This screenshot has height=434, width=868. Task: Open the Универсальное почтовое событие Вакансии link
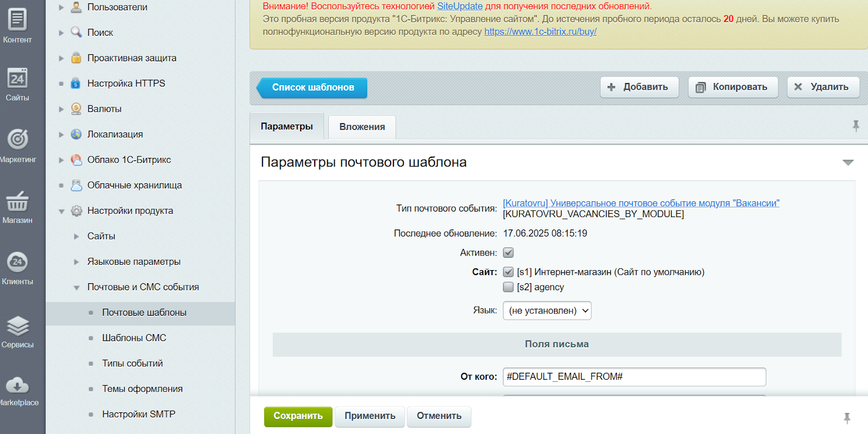point(641,203)
